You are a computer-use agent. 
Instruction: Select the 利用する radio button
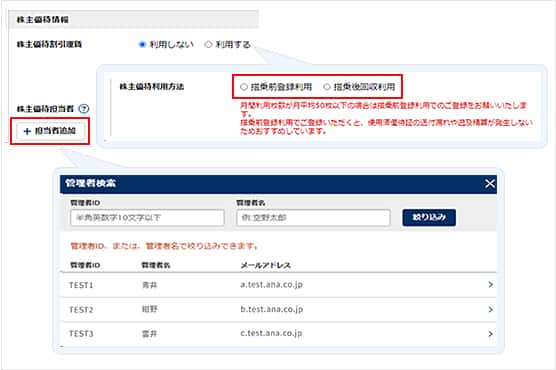tap(208, 44)
